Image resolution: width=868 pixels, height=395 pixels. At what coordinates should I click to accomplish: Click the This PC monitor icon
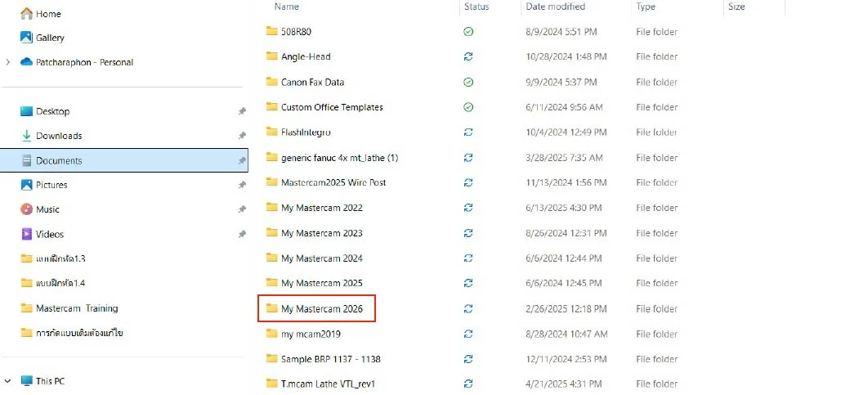coord(26,380)
